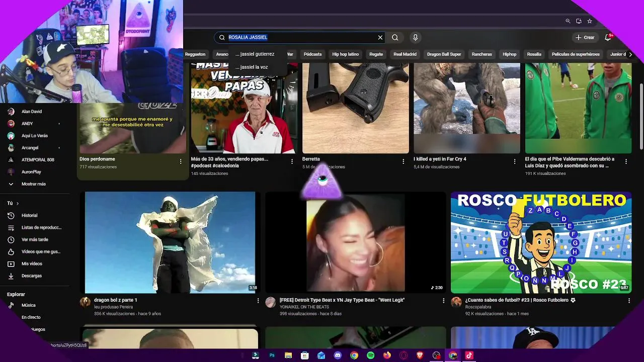Open options for Pibe Valderrama short
Image resolution: width=644 pixels, height=362 pixels.
[x=626, y=161]
